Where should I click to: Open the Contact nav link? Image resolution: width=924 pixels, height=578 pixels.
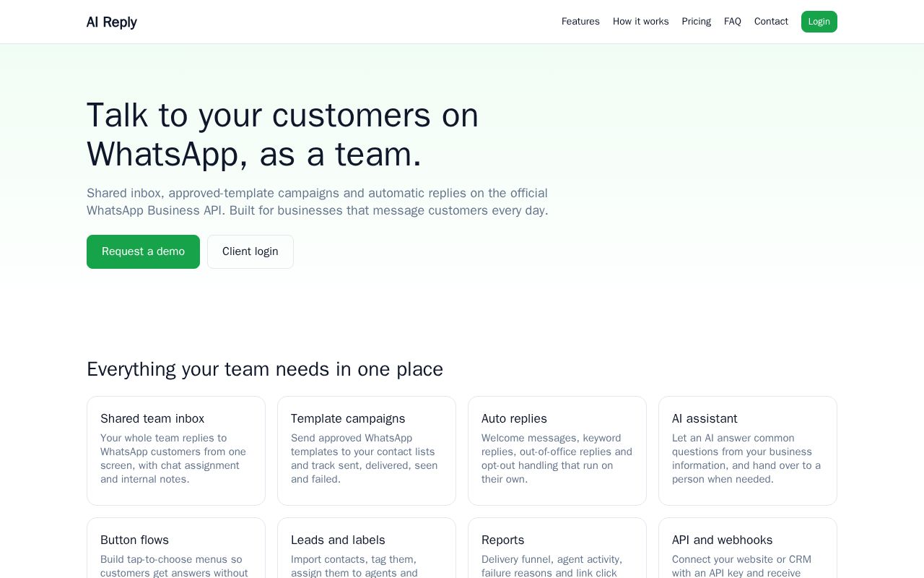pyautogui.click(x=771, y=22)
